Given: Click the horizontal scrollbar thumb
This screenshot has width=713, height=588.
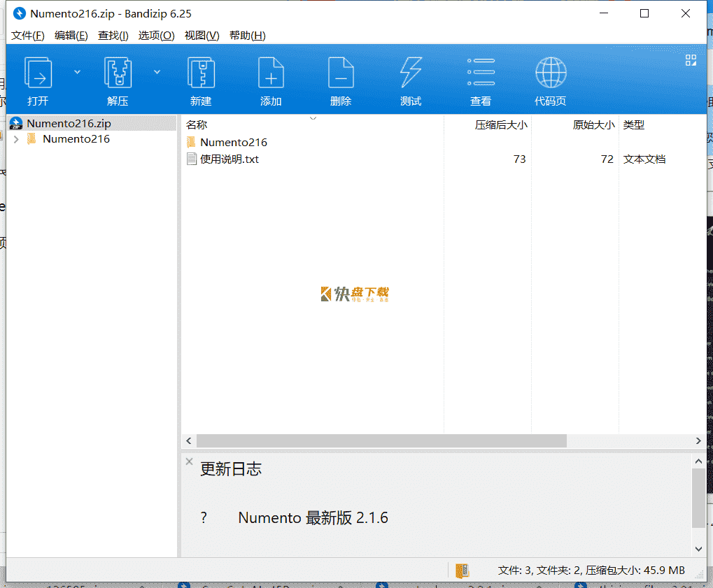Looking at the screenshot, I should 381,440.
